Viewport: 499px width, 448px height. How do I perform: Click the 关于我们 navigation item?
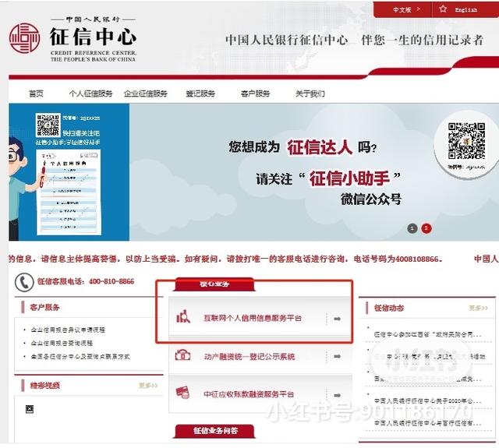pyautogui.click(x=310, y=93)
